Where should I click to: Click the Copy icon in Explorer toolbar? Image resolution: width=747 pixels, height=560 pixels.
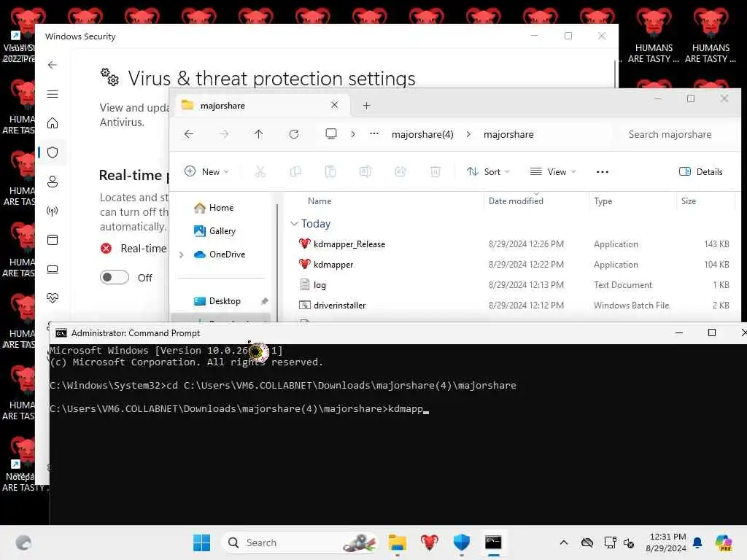click(295, 171)
